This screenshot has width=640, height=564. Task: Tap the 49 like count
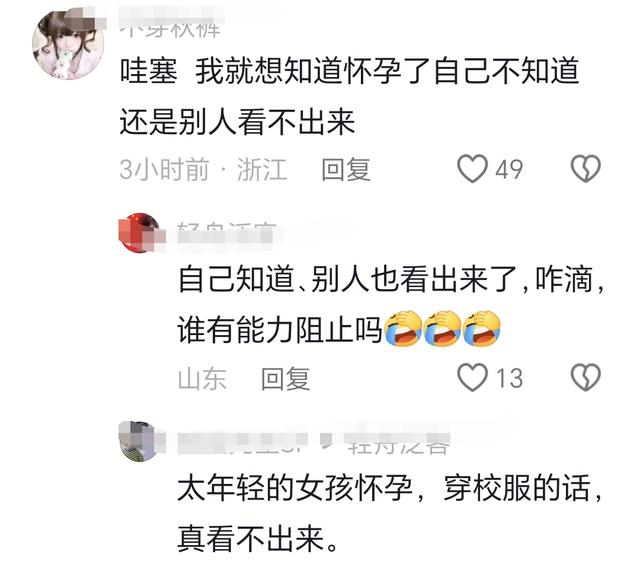pos(509,169)
